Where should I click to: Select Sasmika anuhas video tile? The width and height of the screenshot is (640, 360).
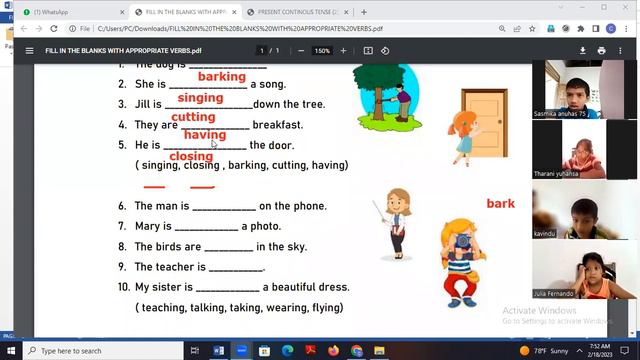pos(584,89)
